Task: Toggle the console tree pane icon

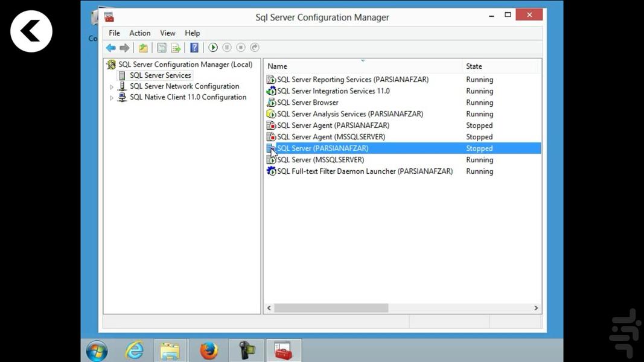Action: (161, 47)
